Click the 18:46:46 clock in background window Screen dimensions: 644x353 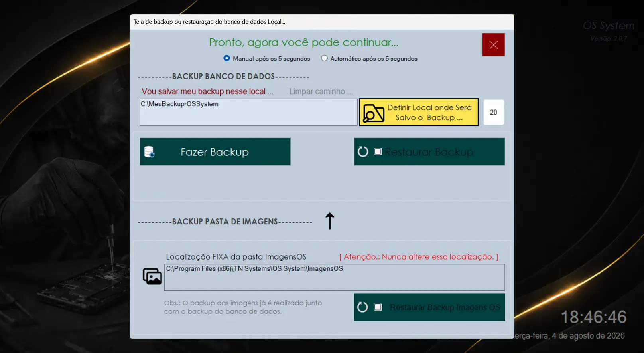pyautogui.click(x=594, y=317)
